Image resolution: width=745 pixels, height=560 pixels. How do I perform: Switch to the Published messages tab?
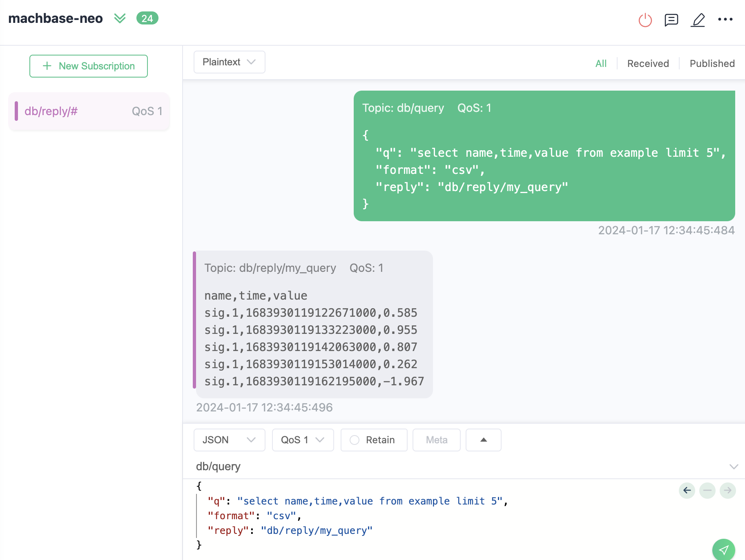[712, 64]
